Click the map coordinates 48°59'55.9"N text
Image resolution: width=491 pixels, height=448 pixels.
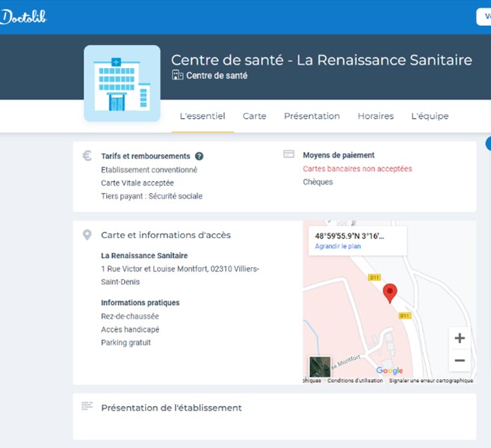[350, 236]
